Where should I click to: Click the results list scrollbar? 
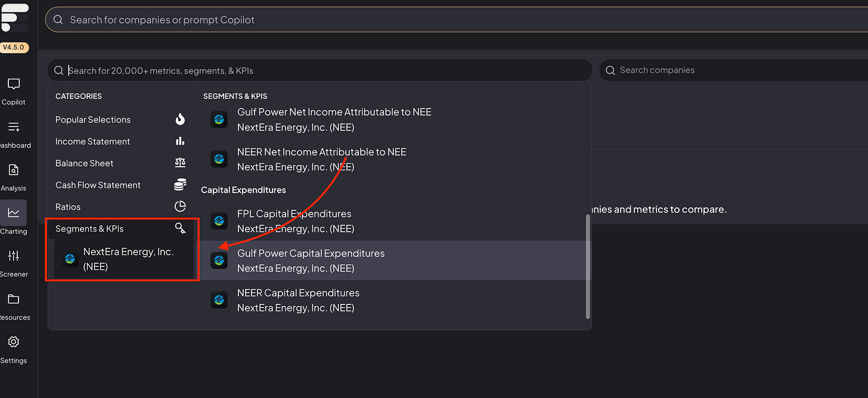click(x=588, y=266)
